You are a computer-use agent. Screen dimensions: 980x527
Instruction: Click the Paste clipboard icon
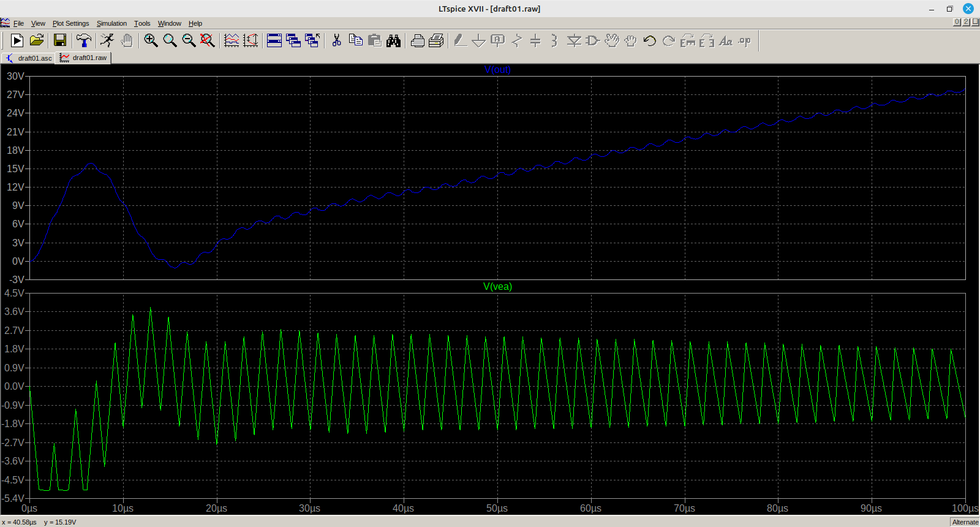point(374,40)
